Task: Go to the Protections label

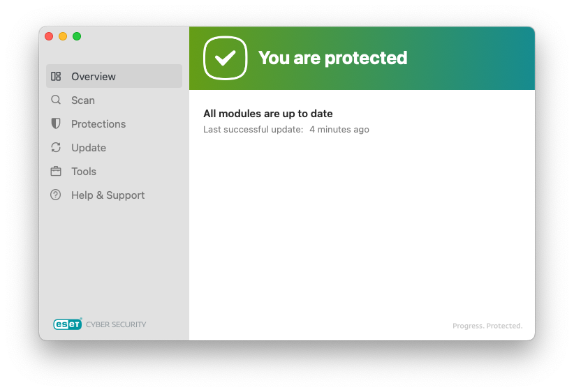Action: click(98, 124)
